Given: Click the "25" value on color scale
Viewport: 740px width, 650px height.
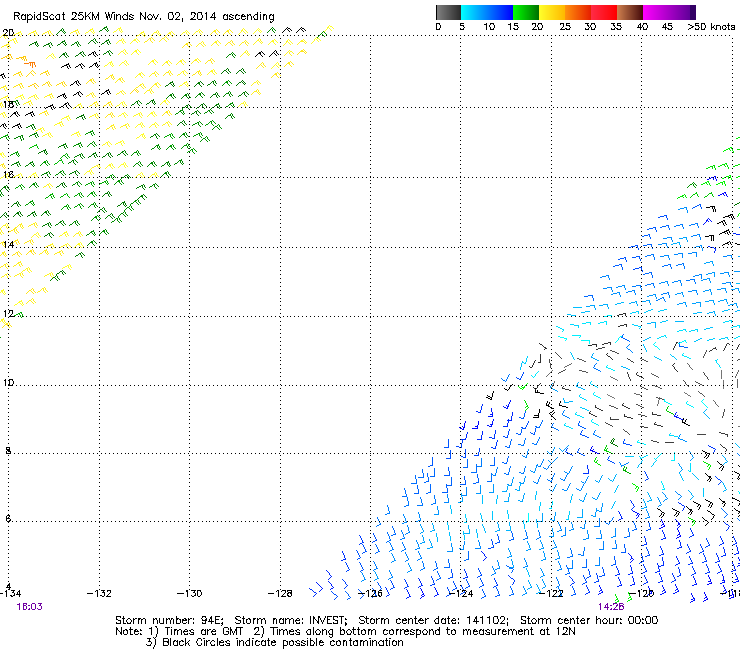Looking at the screenshot, I should [565, 26].
